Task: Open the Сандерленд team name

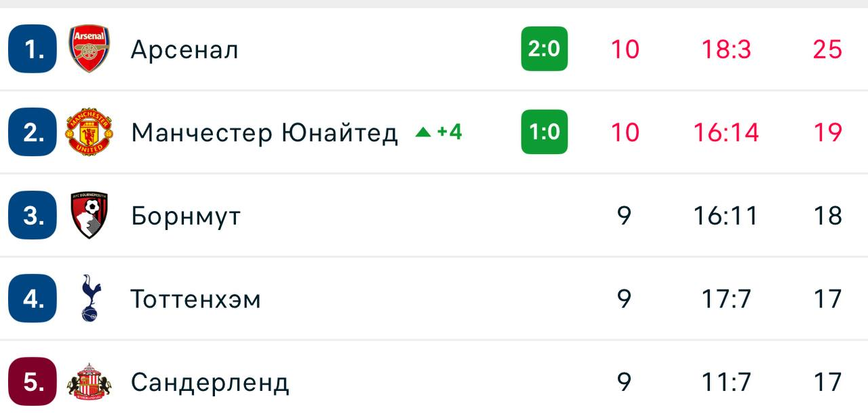Action: point(210,383)
